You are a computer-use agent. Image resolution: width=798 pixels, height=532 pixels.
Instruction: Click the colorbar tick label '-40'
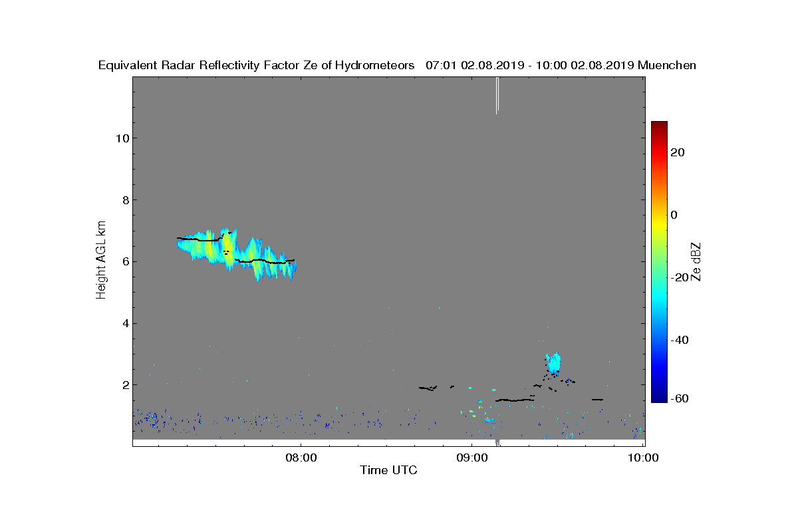pyautogui.click(x=678, y=340)
